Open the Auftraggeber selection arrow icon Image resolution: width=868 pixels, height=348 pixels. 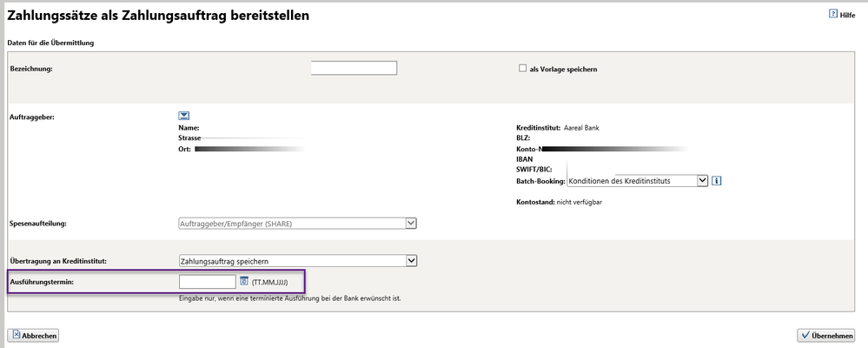coord(184,116)
